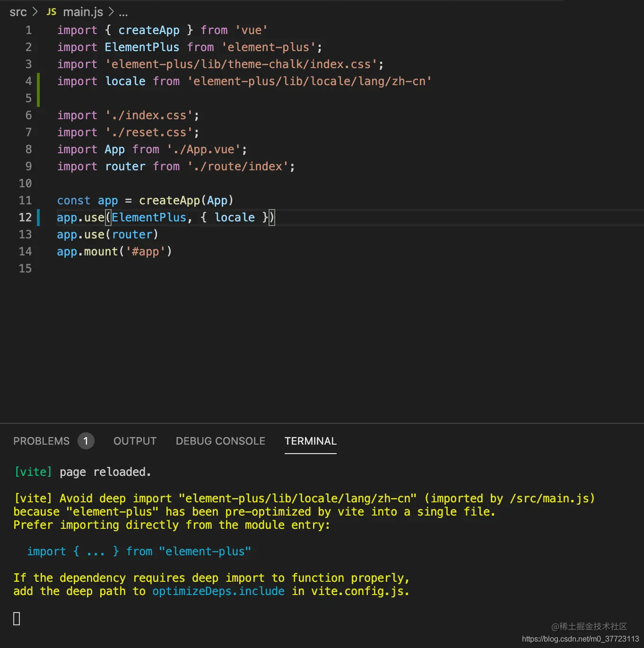Open the blog.csdn.net URL at the bottom

point(580,639)
